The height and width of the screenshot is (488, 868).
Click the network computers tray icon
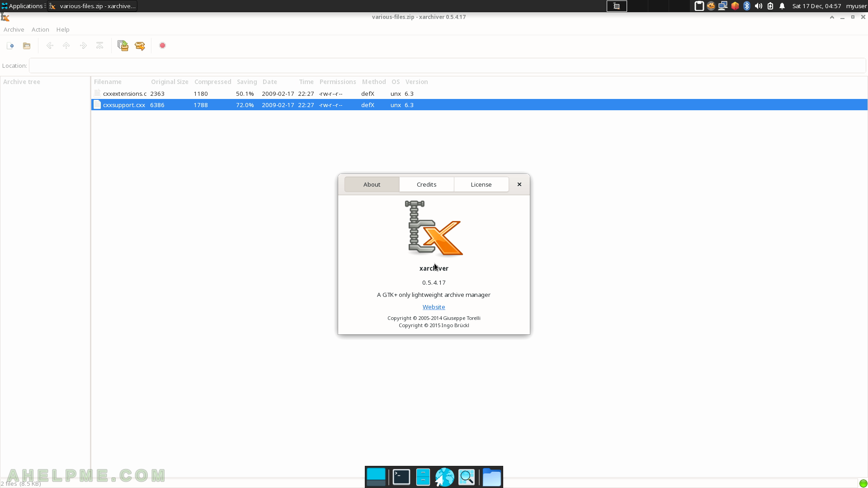[x=723, y=6]
